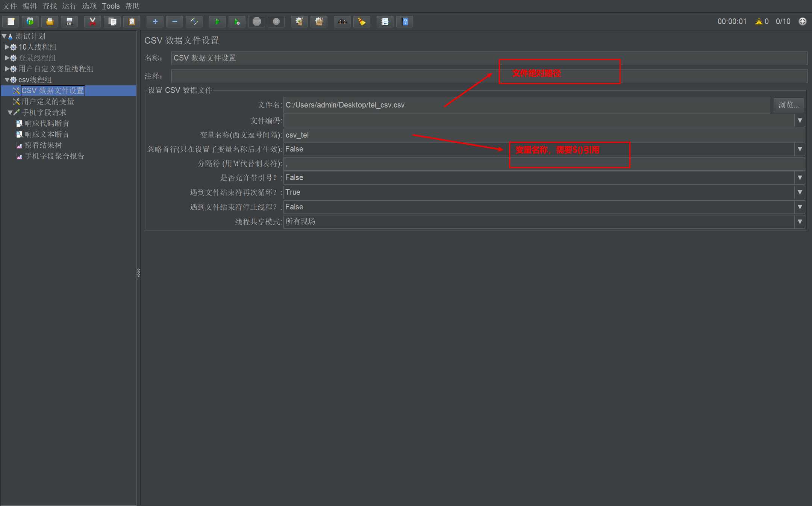Click the Copy toolbar icon
Viewport: 812px width, 506px height.
pos(112,21)
